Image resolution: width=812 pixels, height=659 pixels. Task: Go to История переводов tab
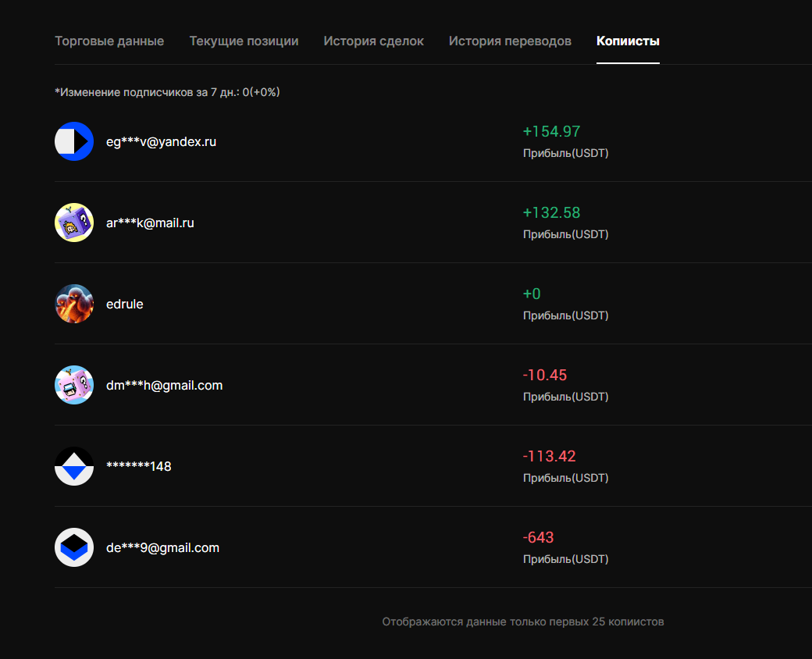click(x=510, y=41)
